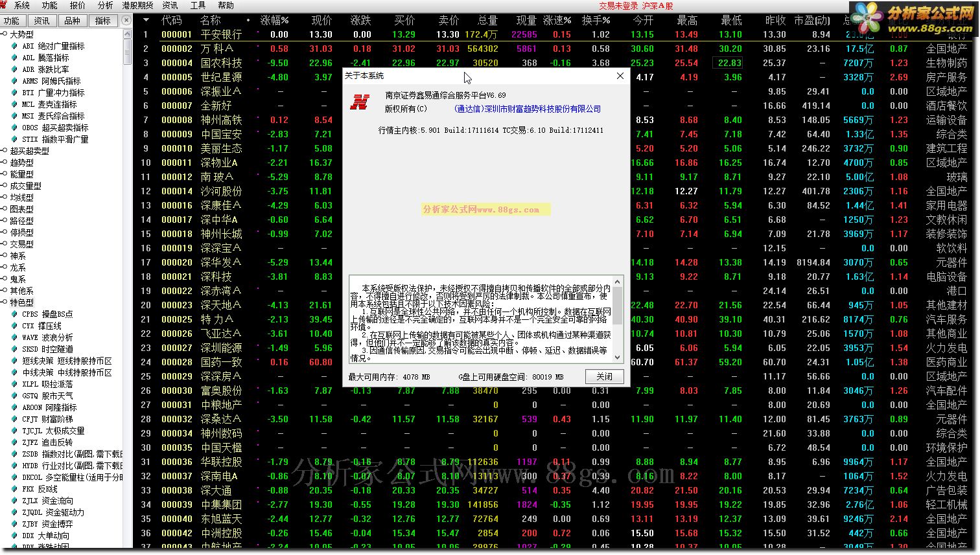Click the OBOS 超买超卖指标 indicator icon
Image resolution: width=980 pixels, height=555 pixels.
[x=15, y=128]
